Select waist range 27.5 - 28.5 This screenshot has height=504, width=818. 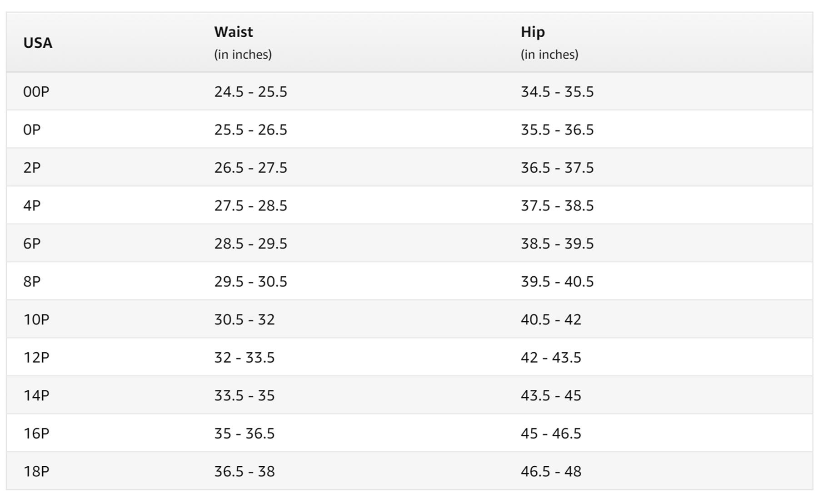(250, 206)
